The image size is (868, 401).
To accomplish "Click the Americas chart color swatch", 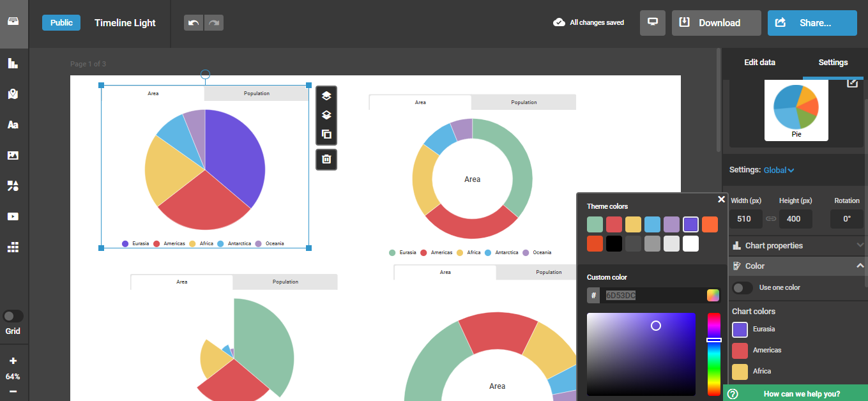I will 740,351.
